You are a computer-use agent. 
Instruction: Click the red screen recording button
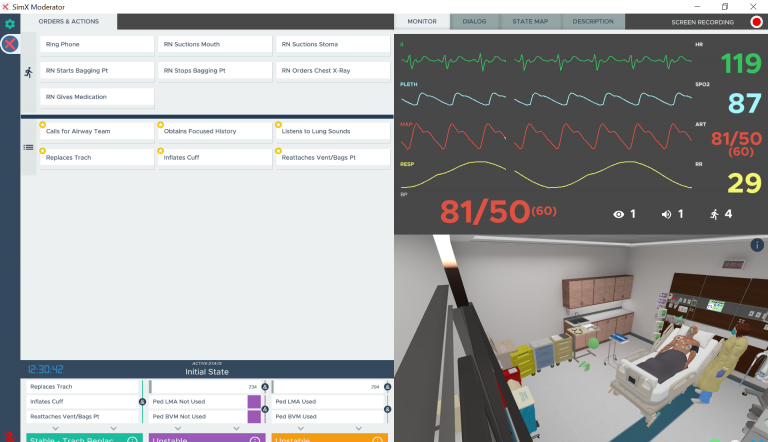coord(756,22)
